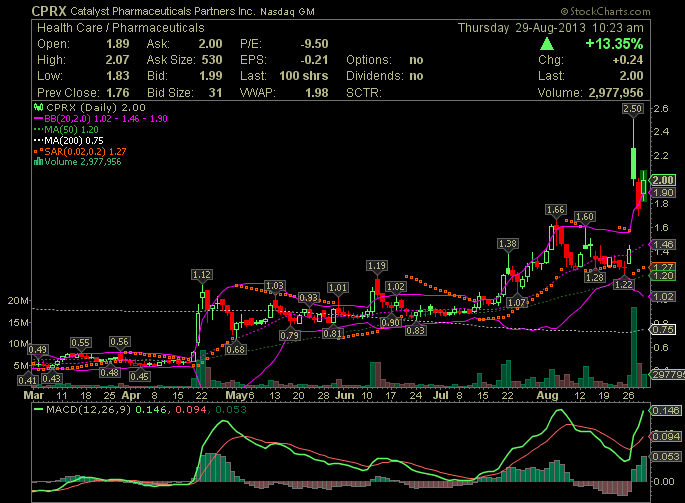Viewport: 685px width, 503px height.
Task: Click the +13.35% percent change value
Action: [614, 44]
